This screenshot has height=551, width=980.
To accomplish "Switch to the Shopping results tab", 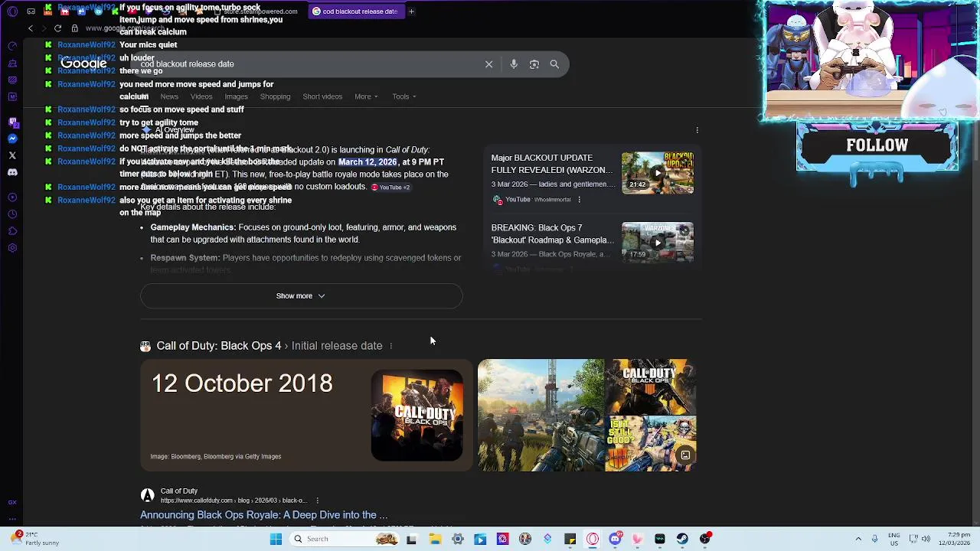I will pyautogui.click(x=275, y=96).
